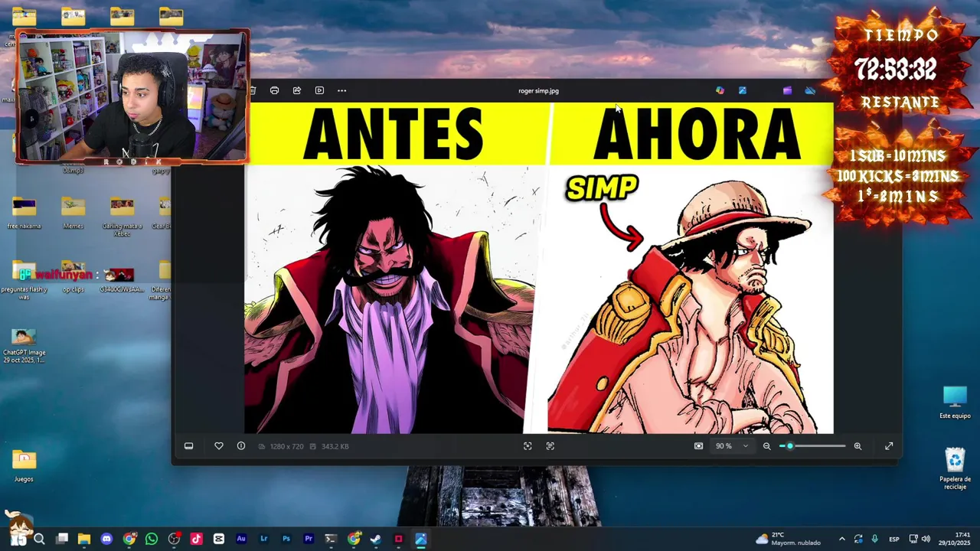Click the 343,2 KB file size text
The height and width of the screenshot is (551, 980).
coord(335,446)
